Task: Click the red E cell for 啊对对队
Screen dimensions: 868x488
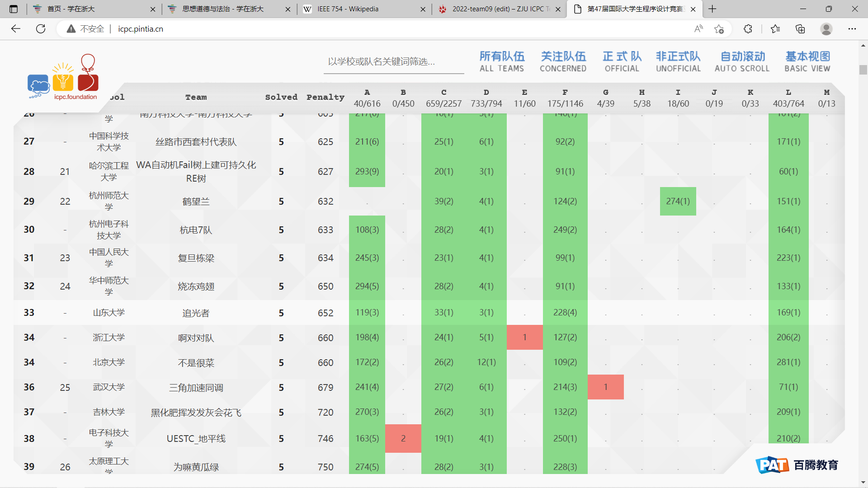Action: click(524, 338)
